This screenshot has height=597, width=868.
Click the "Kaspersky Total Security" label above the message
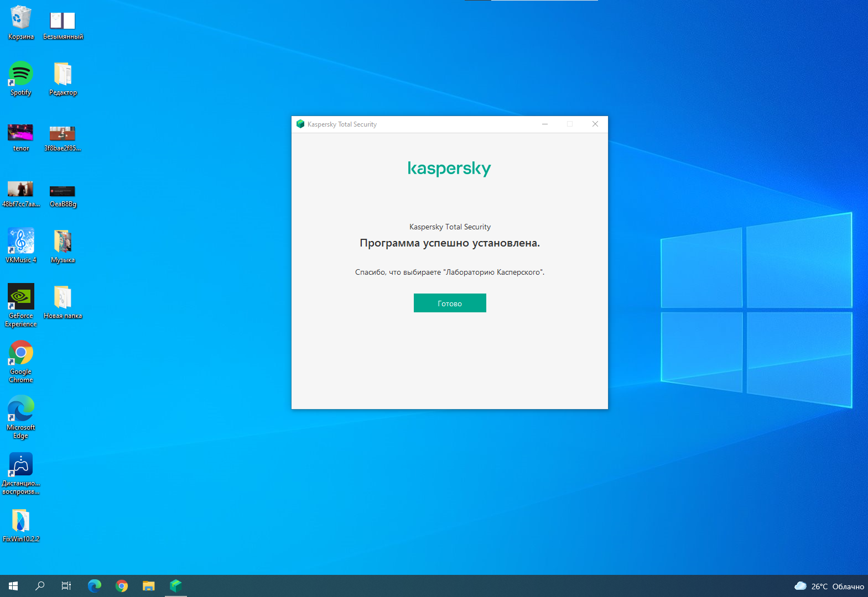coord(450,227)
